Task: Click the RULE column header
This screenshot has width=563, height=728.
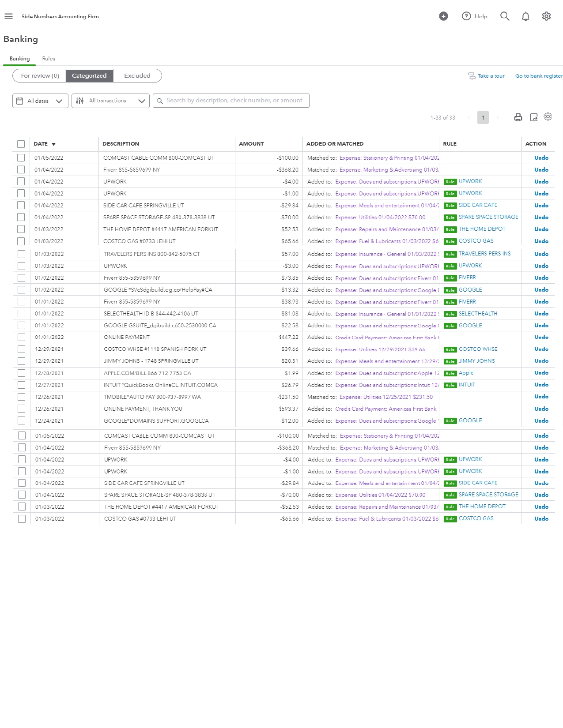Action: coord(450,144)
